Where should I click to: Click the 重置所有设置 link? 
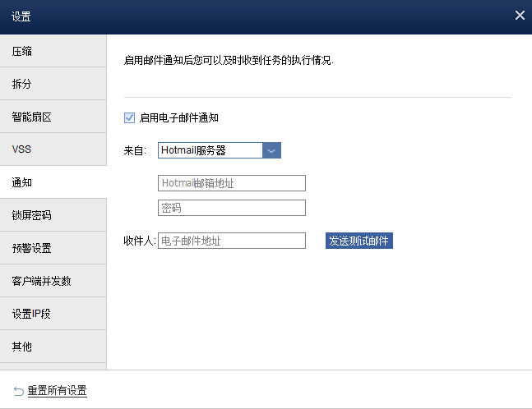coord(58,390)
